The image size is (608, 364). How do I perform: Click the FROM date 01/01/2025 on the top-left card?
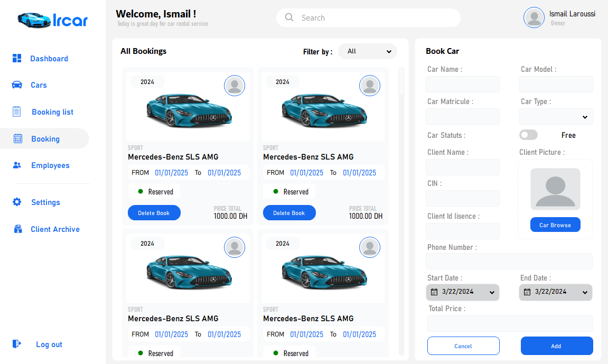point(171,173)
